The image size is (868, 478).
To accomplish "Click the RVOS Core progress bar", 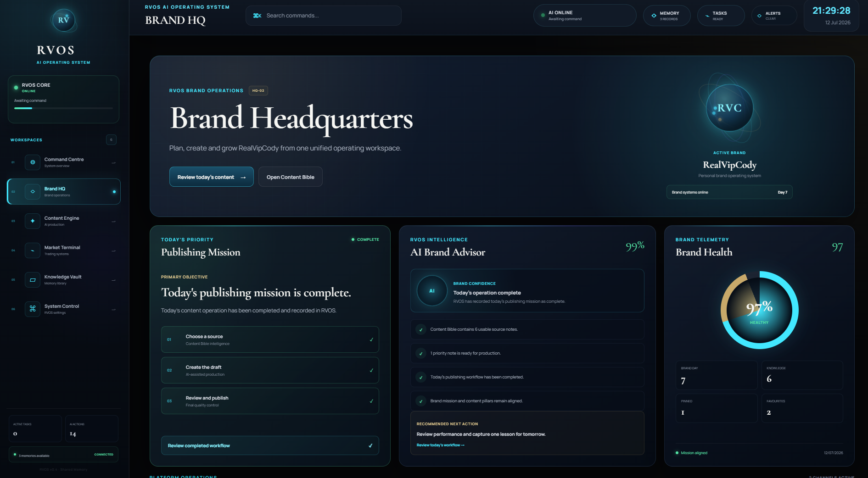I will point(63,108).
